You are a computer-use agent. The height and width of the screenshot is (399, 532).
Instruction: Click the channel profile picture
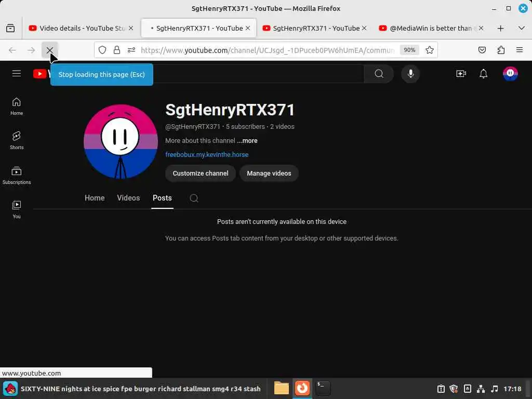click(121, 141)
